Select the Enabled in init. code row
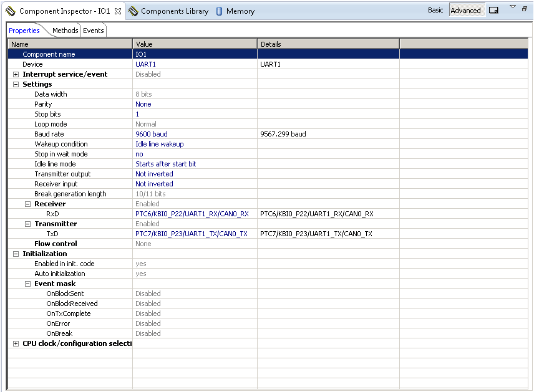This screenshot has height=392, width=534. [268, 264]
